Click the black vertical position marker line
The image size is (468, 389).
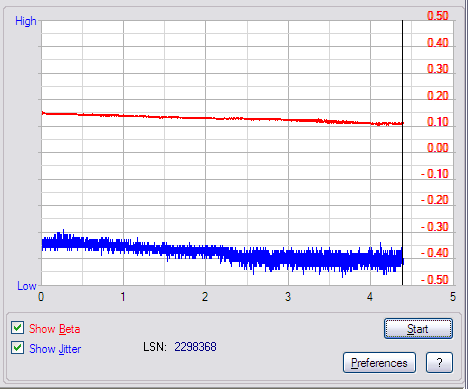(402, 152)
